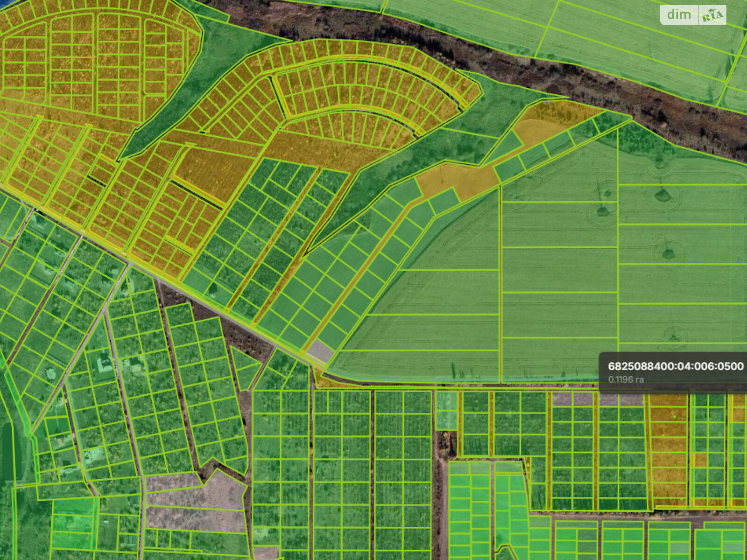Viewport: 747px width, 560px height.
Task: Select the pale green rectangle left of the orange-bordered block
Action: pos(446,411)
